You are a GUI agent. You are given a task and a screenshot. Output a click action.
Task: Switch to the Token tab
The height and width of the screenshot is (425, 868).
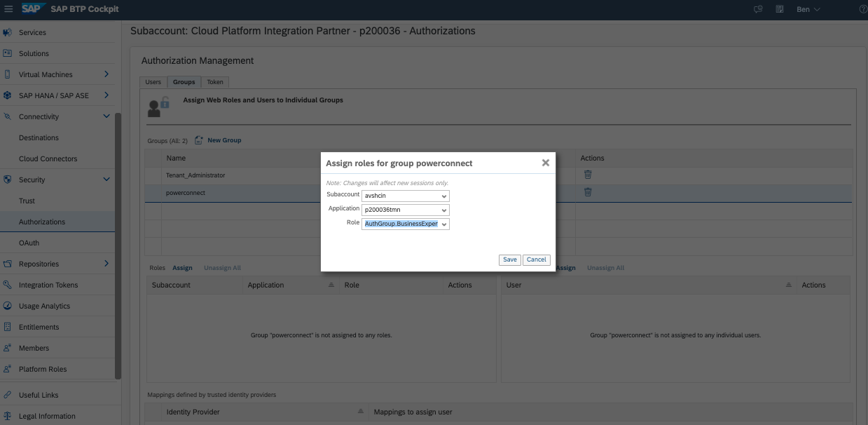pyautogui.click(x=214, y=81)
